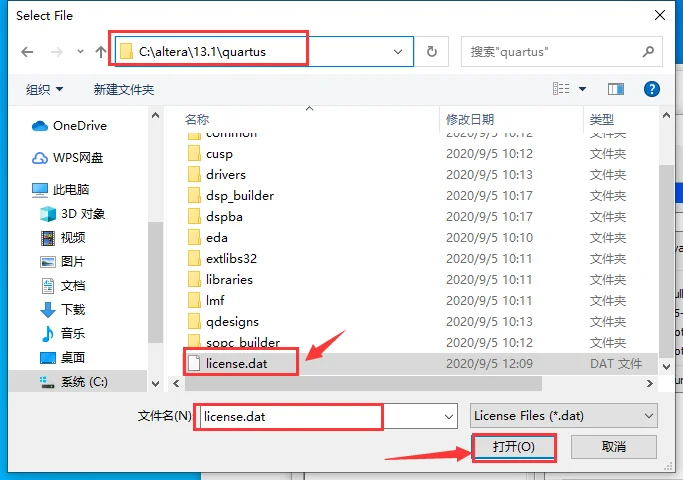Image resolution: width=683 pixels, height=480 pixels.
Task: Click the dsp_builder folder icon
Action: point(194,196)
